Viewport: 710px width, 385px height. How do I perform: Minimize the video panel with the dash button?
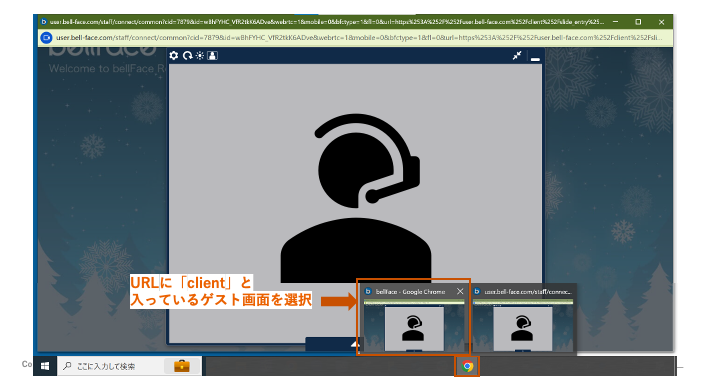coord(535,58)
